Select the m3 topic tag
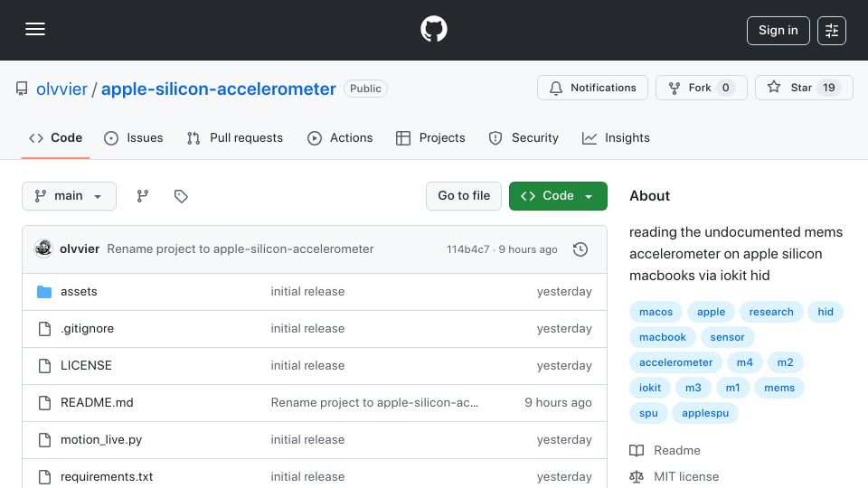The image size is (868, 488). tap(693, 389)
